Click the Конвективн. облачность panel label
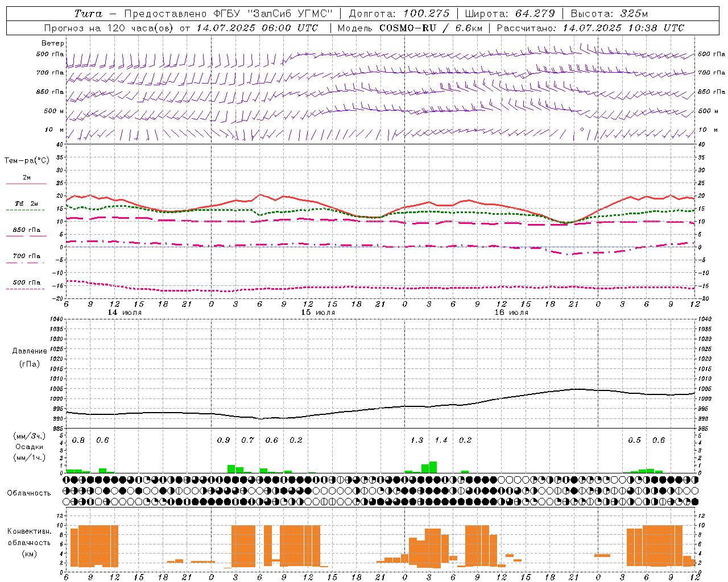 29,542
